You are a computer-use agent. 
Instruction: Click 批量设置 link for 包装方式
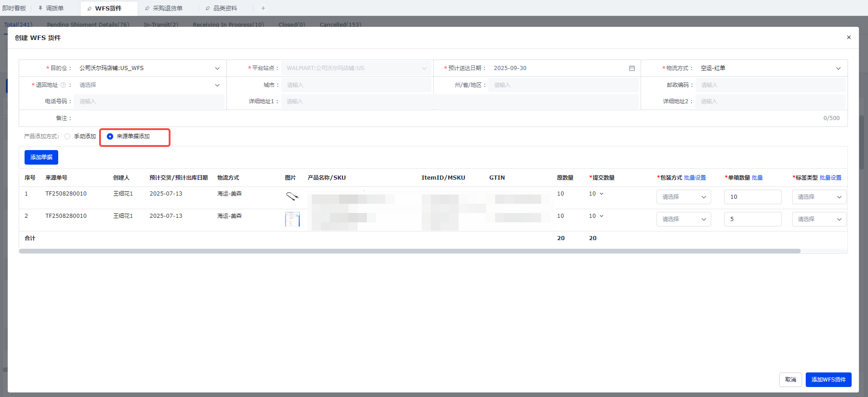(695, 178)
